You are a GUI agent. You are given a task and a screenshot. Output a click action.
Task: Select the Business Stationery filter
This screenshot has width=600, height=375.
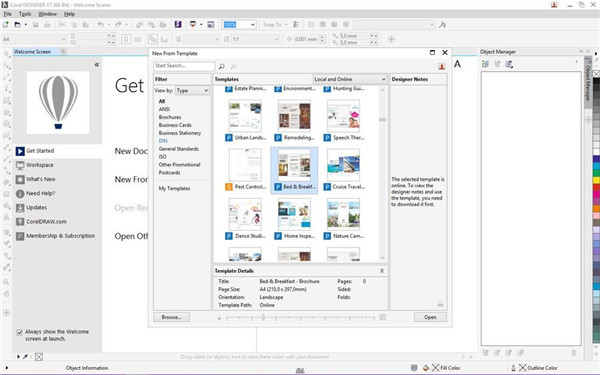tap(179, 133)
